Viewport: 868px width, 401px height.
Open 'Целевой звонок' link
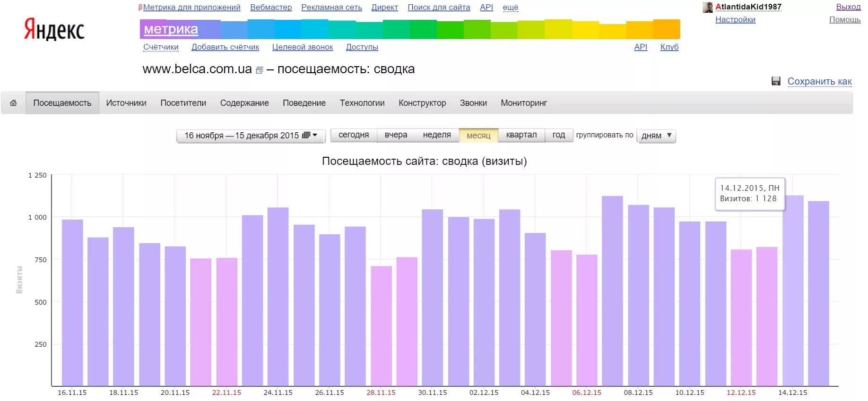(303, 47)
